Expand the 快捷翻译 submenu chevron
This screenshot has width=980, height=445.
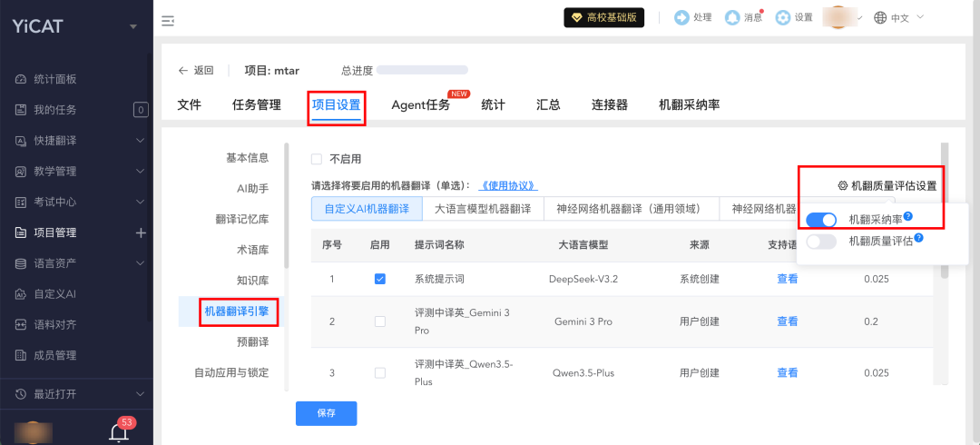tap(140, 141)
